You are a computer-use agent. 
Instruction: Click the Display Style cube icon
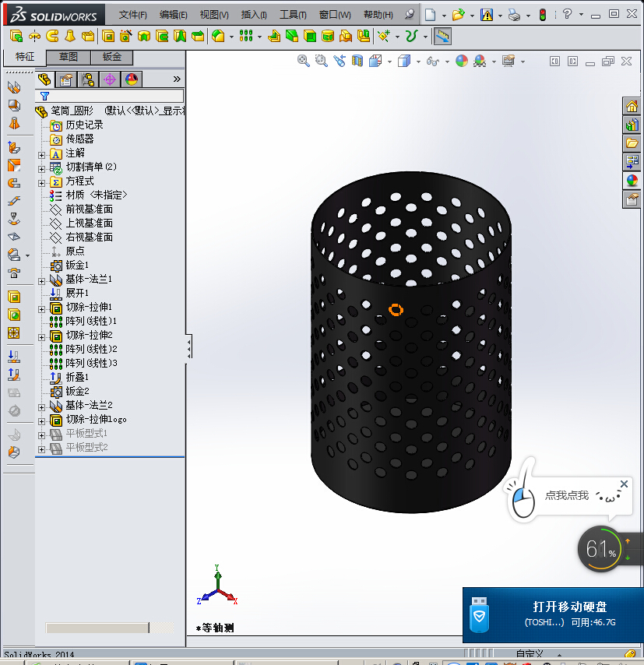coord(404,61)
